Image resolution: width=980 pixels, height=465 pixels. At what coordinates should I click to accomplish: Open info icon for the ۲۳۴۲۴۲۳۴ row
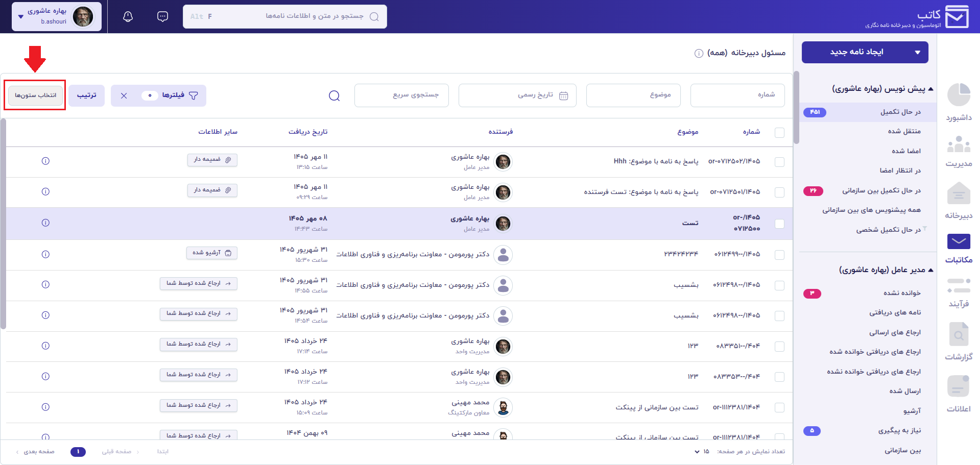click(45, 254)
